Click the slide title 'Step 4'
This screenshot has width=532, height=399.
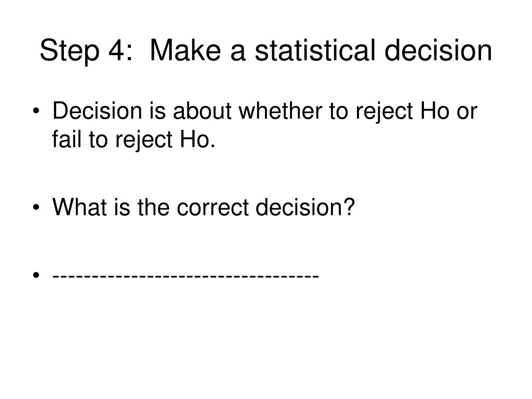(87, 51)
